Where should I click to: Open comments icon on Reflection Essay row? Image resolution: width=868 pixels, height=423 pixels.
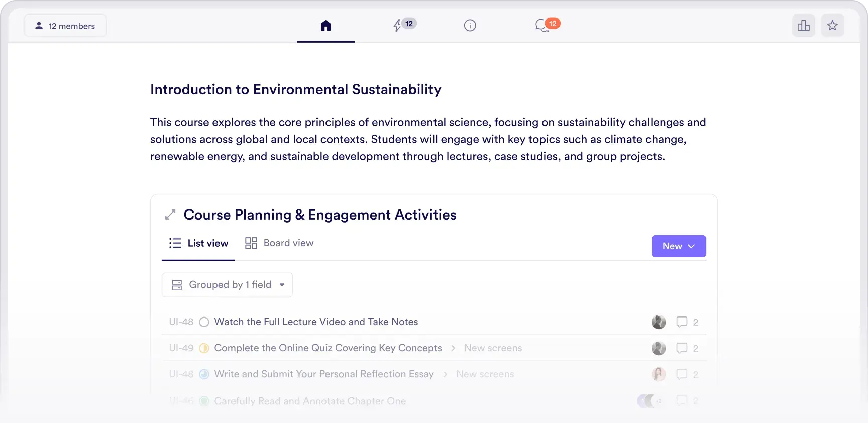coord(682,374)
